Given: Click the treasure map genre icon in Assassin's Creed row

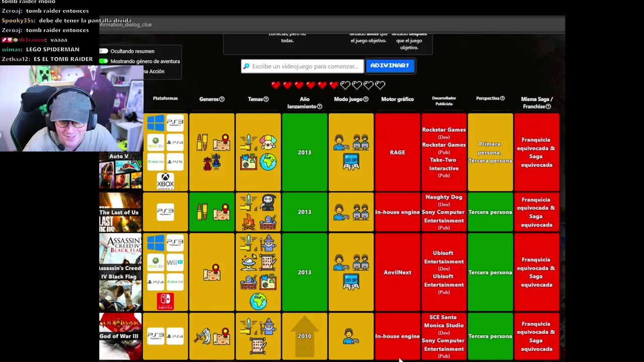Looking at the screenshot, I should click(x=212, y=272).
